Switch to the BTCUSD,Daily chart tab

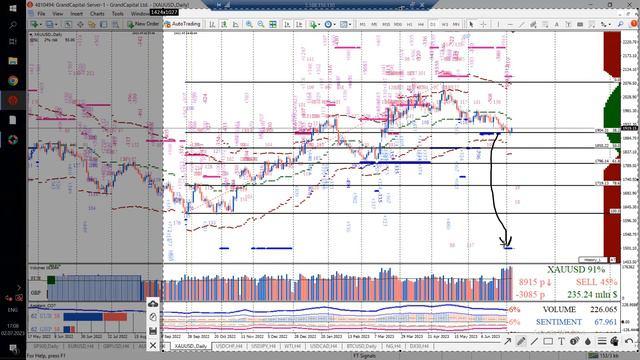(362, 346)
